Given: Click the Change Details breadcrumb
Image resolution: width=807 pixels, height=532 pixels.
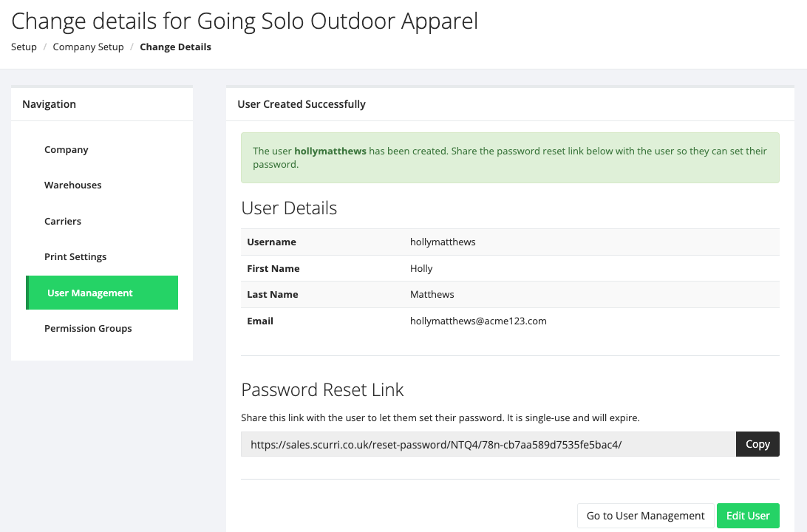Looking at the screenshot, I should (175, 47).
